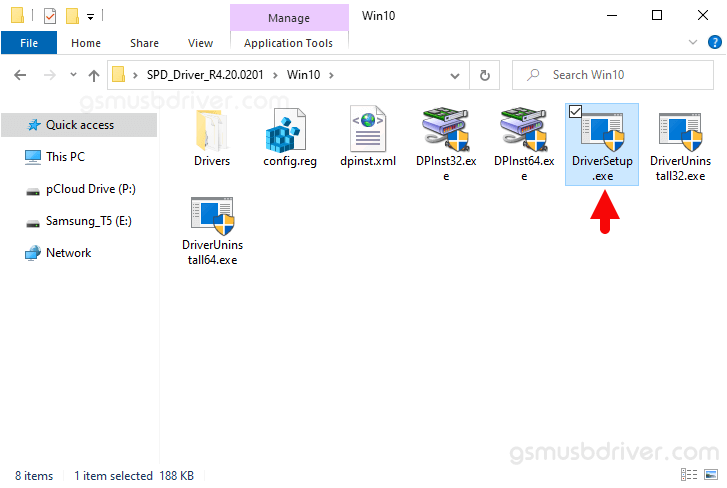Open Explorer Help question mark icon
The image size is (727, 488).
pos(714,42)
